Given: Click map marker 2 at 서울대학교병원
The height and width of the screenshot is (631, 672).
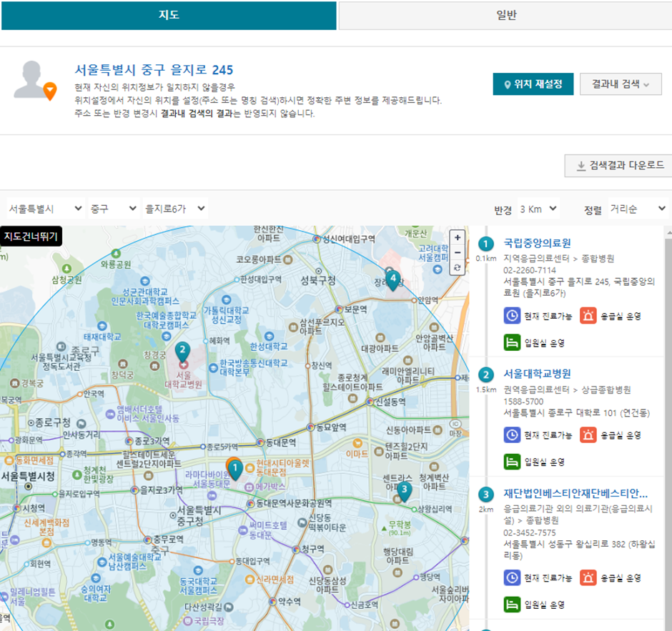Looking at the screenshot, I should [x=182, y=352].
